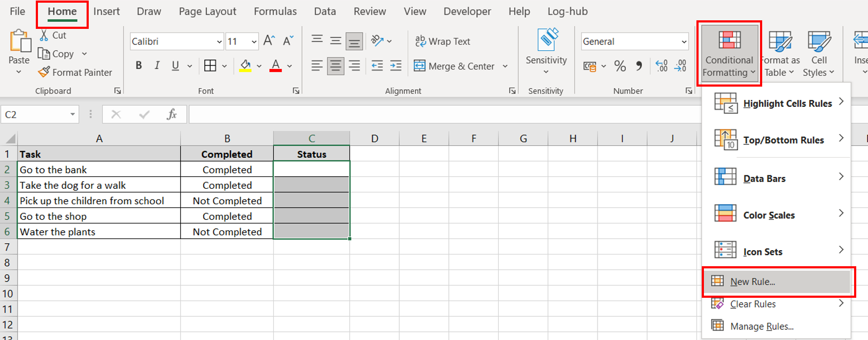Apply the yellow fill color swatch
The height and width of the screenshot is (340, 868).
click(x=245, y=66)
